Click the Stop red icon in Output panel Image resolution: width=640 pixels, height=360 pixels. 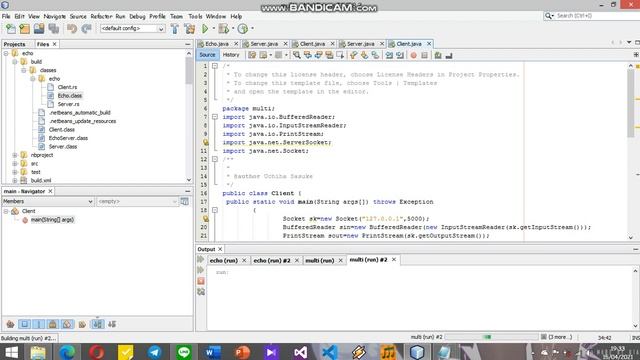pos(201,281)
